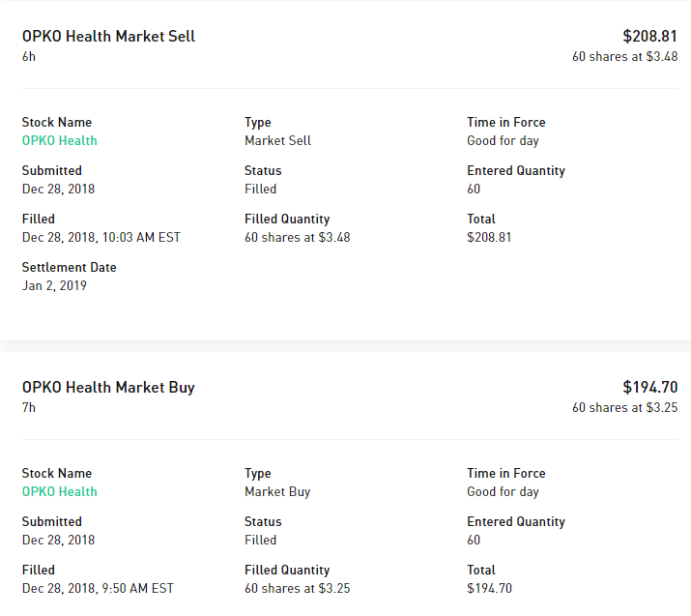691x616 pixels.
Task: Click the Total $194.70 value in buy details
Action: pos(489,589)
